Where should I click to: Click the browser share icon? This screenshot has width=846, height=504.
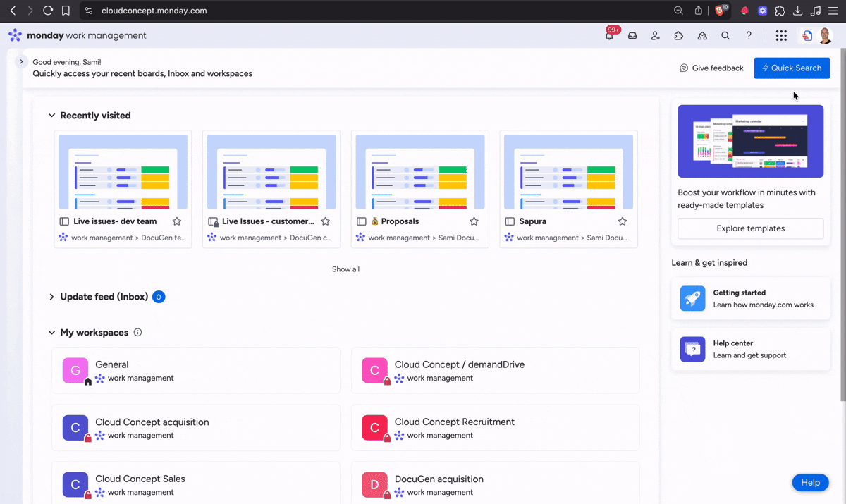point(699,11)
